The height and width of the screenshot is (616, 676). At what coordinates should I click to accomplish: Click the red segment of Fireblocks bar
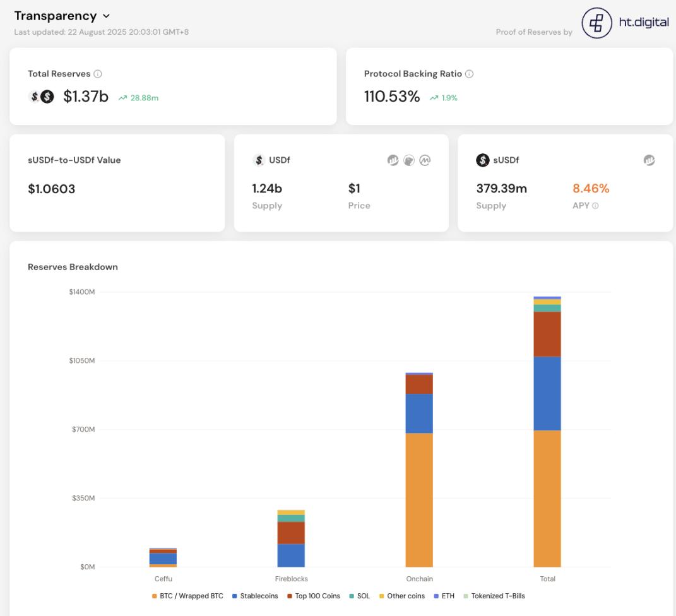[x=291, y=533]
